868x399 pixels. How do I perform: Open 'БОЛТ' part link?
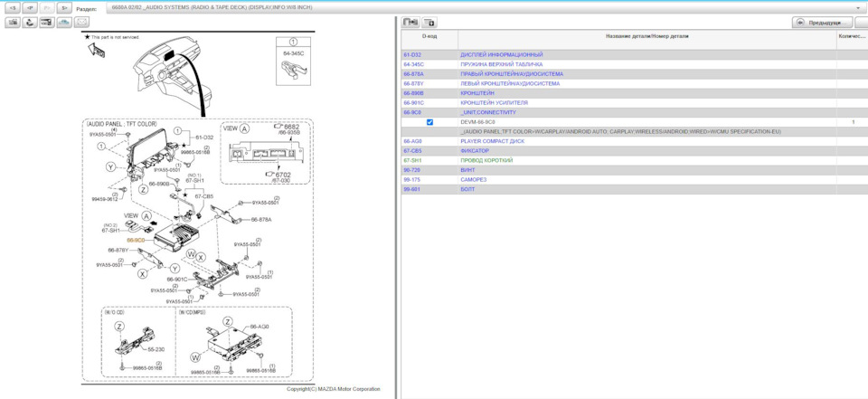point(467,189)
